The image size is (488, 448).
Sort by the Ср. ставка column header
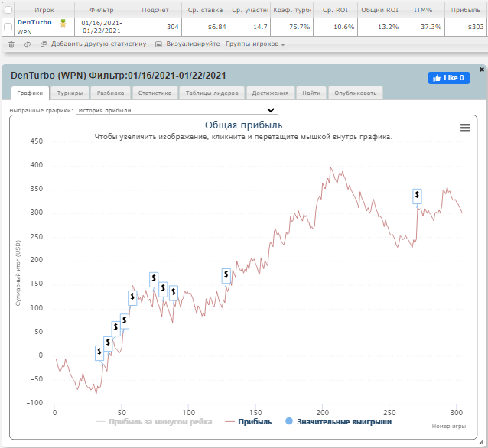(x=206, y=10)
